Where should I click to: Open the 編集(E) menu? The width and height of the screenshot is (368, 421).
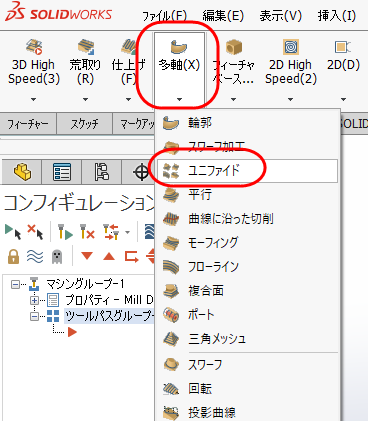(223, 16)
